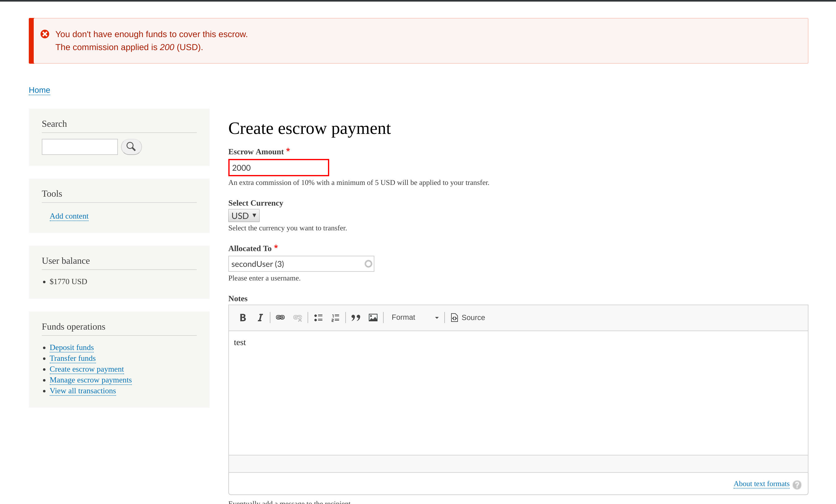
Task: Toggle a numbered list in the editor
Action: tap(335, 318)
